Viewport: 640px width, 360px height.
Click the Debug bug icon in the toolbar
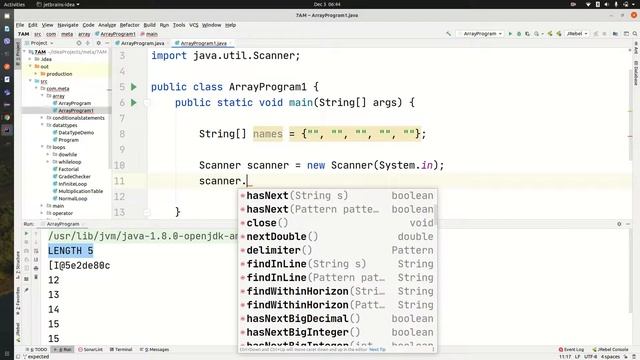519,34
